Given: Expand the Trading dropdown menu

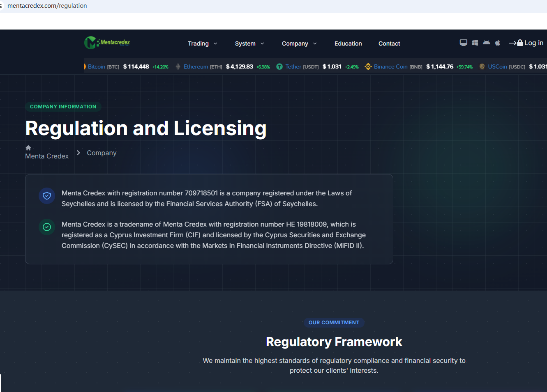Looking at the screenshot, I should pyautogui.click(x=202, y=44).
